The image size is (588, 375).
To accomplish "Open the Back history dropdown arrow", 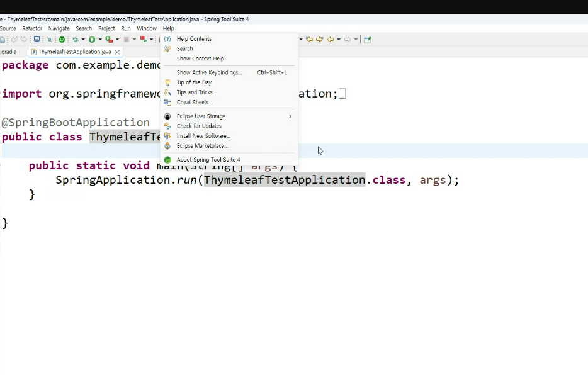I will (339, 40).
